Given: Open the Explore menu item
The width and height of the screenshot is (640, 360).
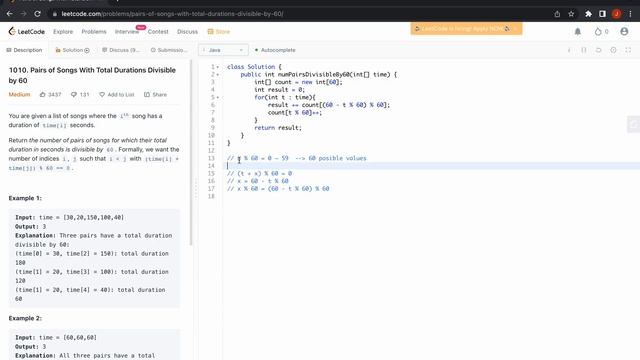Looking at the screenshot, I should [63, 31].
